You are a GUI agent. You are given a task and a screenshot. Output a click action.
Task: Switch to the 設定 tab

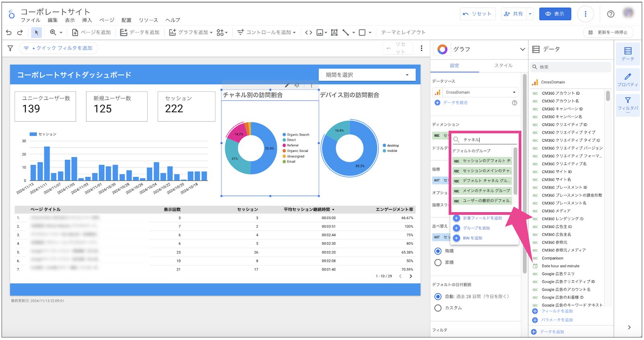(454, 66)
